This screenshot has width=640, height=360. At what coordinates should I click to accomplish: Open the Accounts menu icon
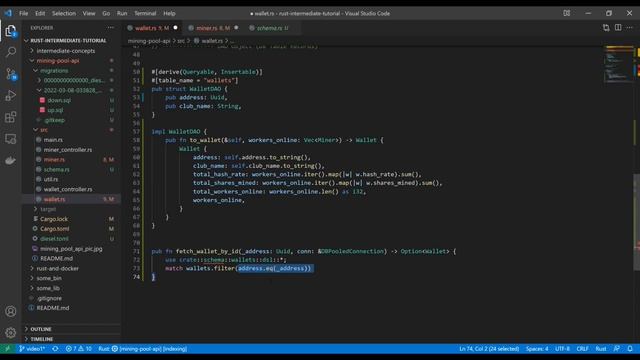pyautogui.click(x=11, y=311)
